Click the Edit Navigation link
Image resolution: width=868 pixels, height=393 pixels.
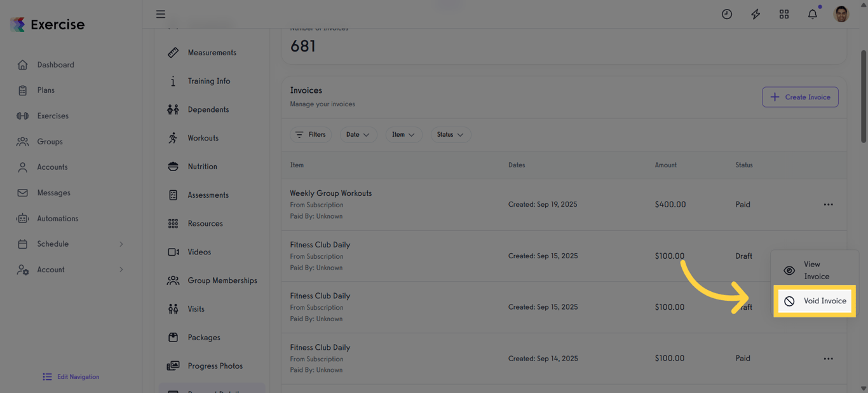click(71, 377)
